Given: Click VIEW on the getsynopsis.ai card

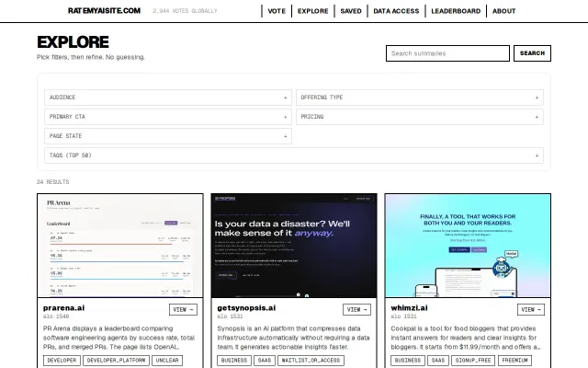Looking at the screenshot, I should point(356,309).
